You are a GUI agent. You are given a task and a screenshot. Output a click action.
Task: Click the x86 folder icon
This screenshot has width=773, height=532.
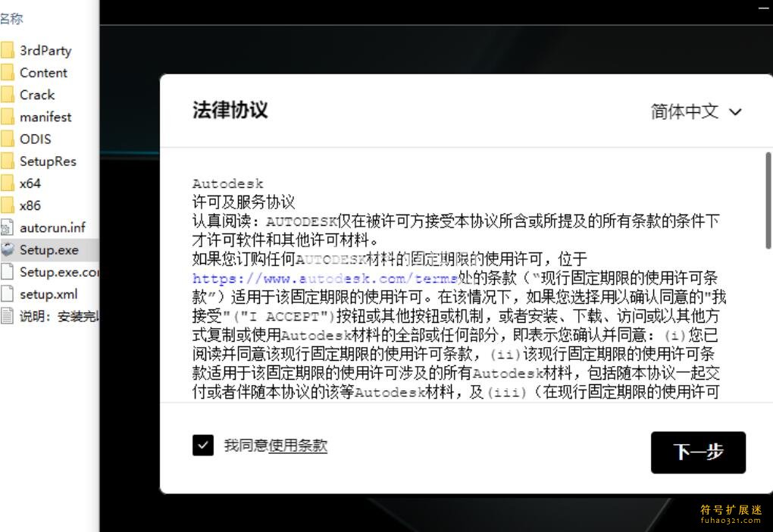point(7,205)
